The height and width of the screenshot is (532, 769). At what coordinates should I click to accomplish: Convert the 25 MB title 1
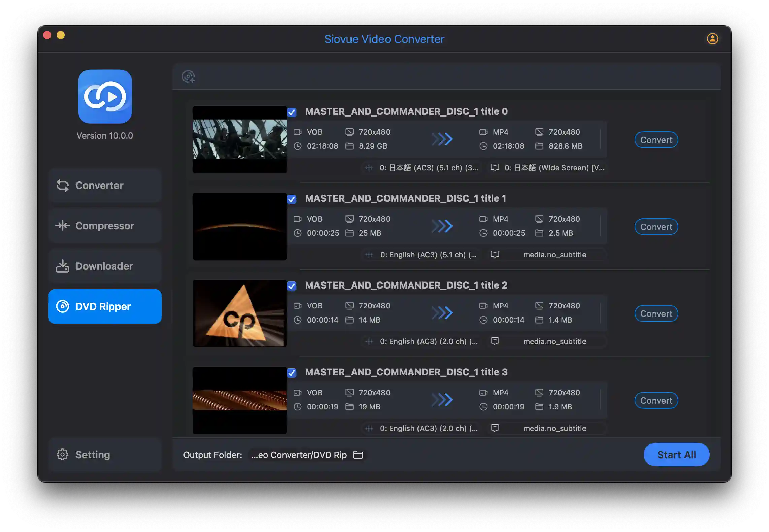pyautogui.click(x=656, y=227)
